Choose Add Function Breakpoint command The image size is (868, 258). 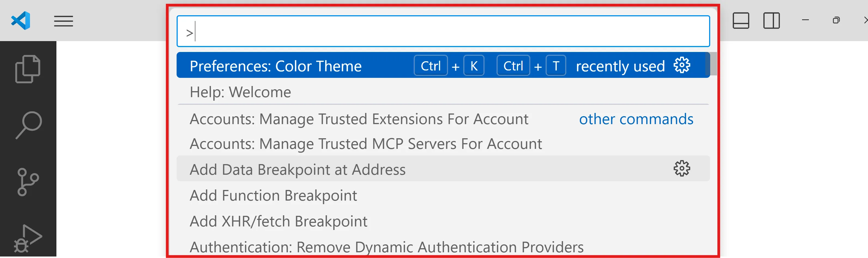(x=273, y=195)
